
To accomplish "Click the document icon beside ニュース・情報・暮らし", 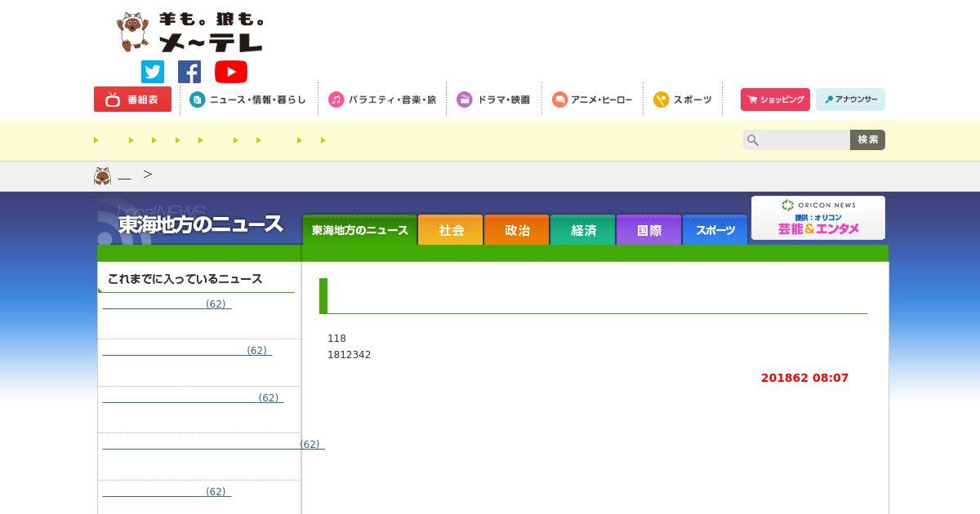I will [x=198, y=100].
